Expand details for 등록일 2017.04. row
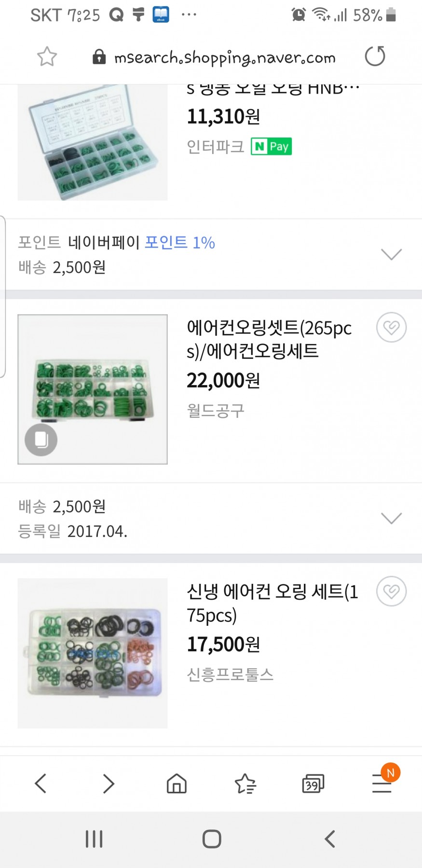The height and width of the screenshot is (868, 422). click(391, 518)
